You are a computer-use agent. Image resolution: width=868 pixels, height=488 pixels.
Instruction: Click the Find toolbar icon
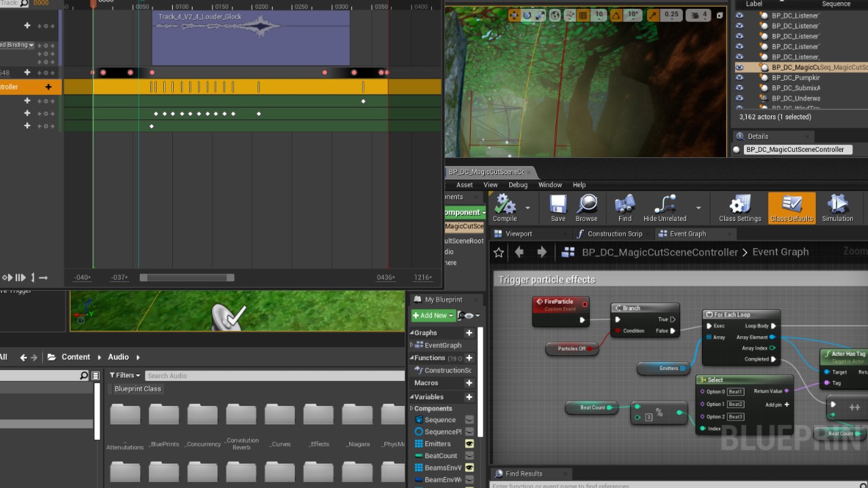[625, 208]
